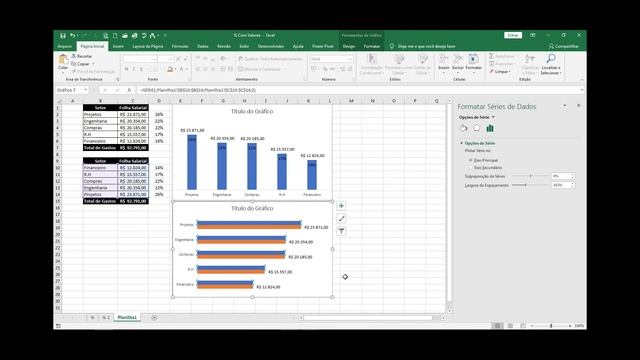Switch to page layout view in status bar
Viewport: 640px width, 360px height.
coord(510,326)
